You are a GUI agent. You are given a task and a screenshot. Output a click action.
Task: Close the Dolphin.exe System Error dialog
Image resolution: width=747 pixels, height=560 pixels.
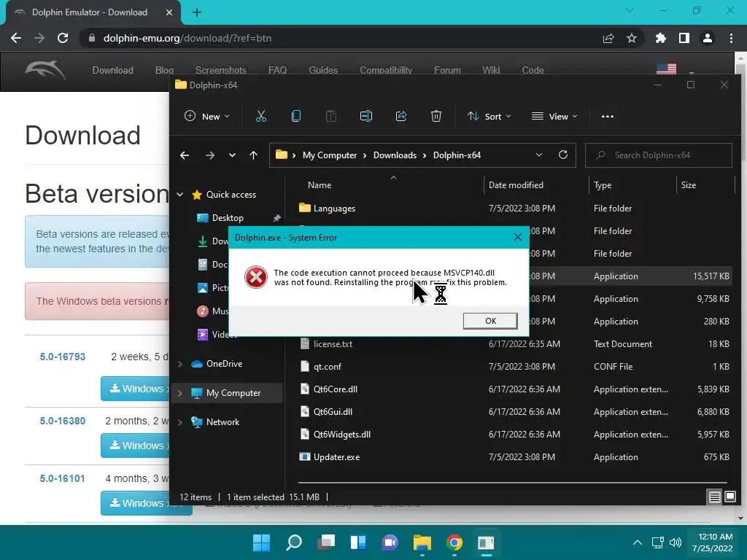point(518,237)
